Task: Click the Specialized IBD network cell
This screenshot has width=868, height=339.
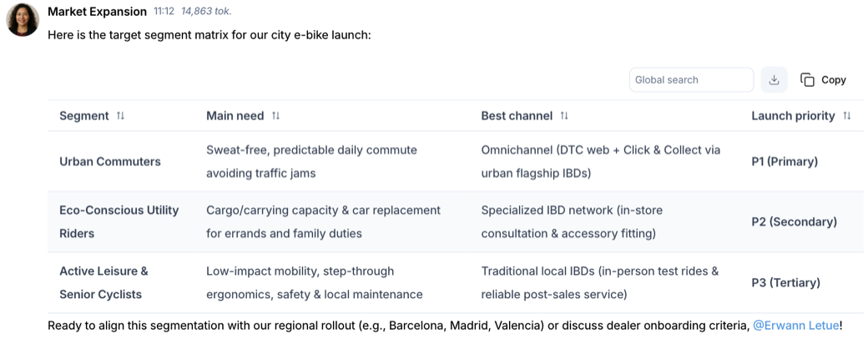Action: click(x=572, y=221)
